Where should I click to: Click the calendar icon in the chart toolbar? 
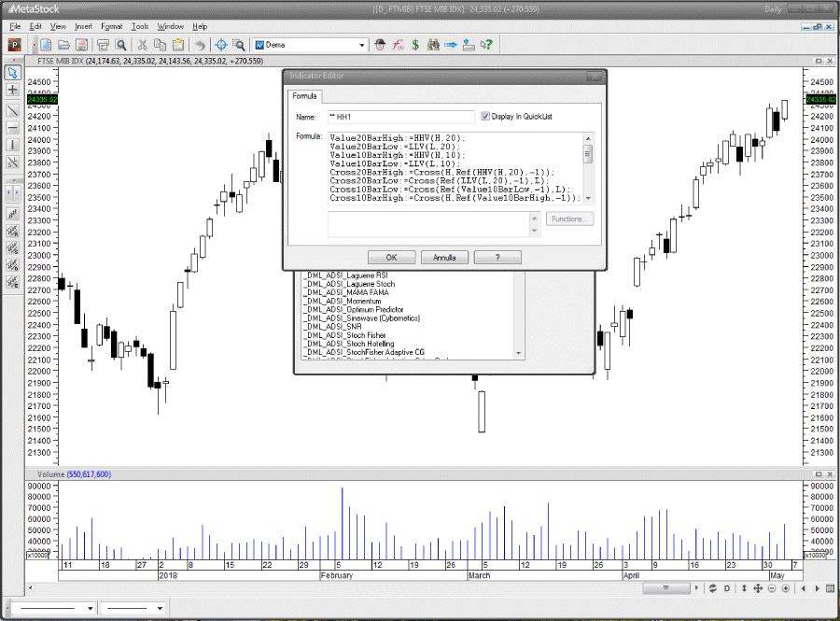(831, 588)
